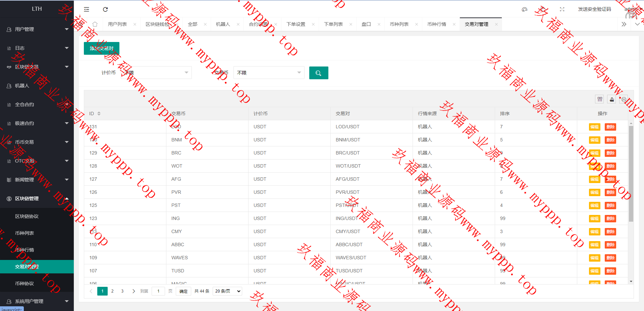This screenshot has width=644, height=311.
Task: Open the 交易币 filter dropdown
Action: click(x=269, y=73)
